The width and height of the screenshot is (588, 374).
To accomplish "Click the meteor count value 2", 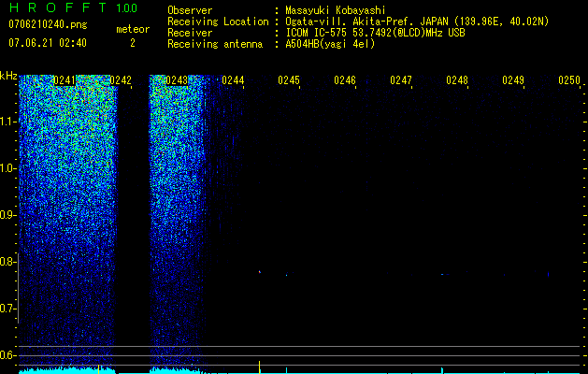I will pyautogui.click(x=133, y=43).
